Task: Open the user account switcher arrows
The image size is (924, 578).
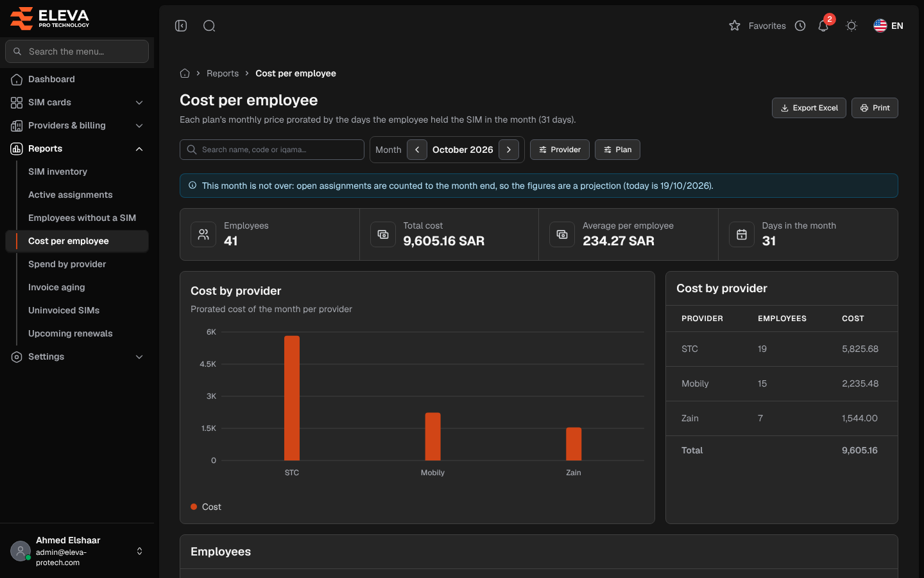Action: pyautogui.click(x=139, y=551)
